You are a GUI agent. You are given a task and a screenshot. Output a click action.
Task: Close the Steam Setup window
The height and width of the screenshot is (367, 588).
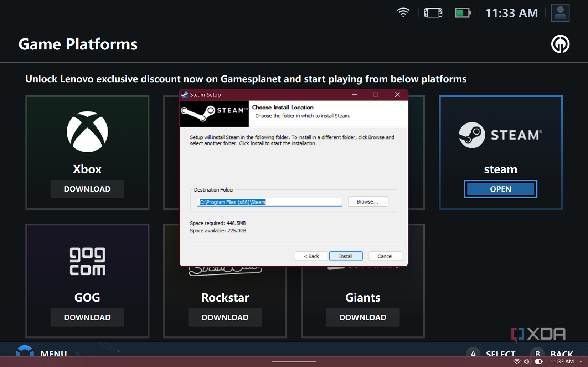pyautogui.click(x=397, y=95)
